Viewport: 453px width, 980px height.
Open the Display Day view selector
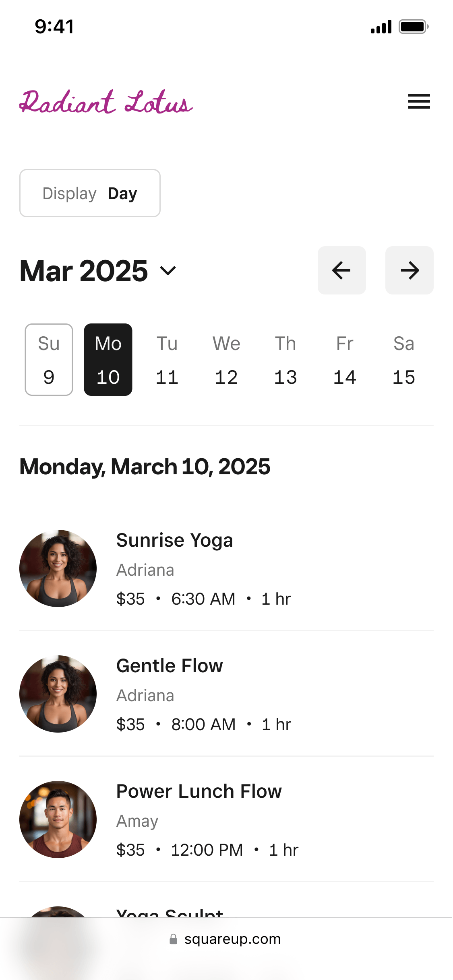point(90,193)
